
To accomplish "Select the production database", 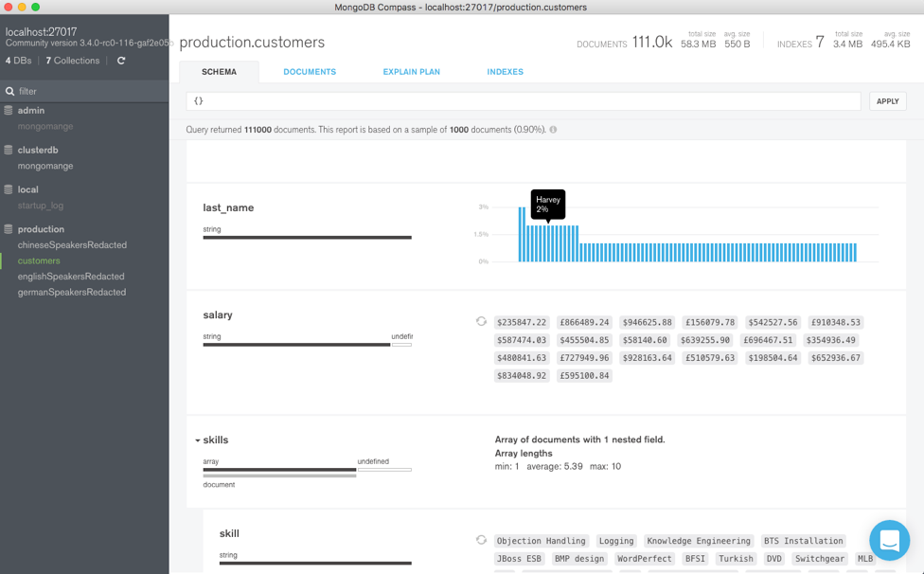I will click(x=41, y=228).
